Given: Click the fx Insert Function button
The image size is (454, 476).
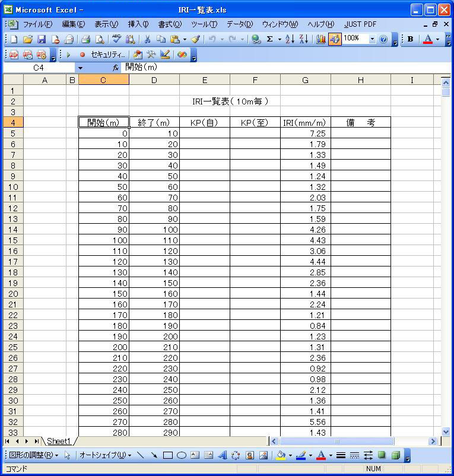Looking at the screenshot, I should pyautogui.click(x=115, y=68).
